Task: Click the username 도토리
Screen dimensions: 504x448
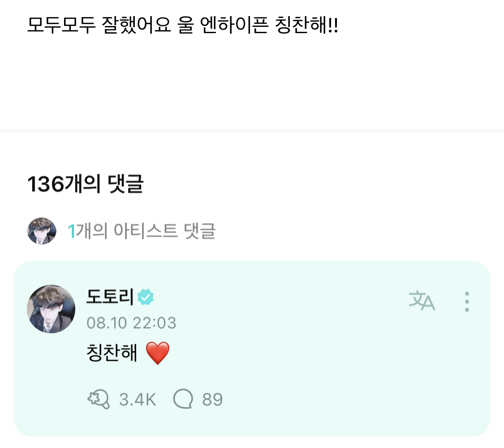Action: point(110,297)
